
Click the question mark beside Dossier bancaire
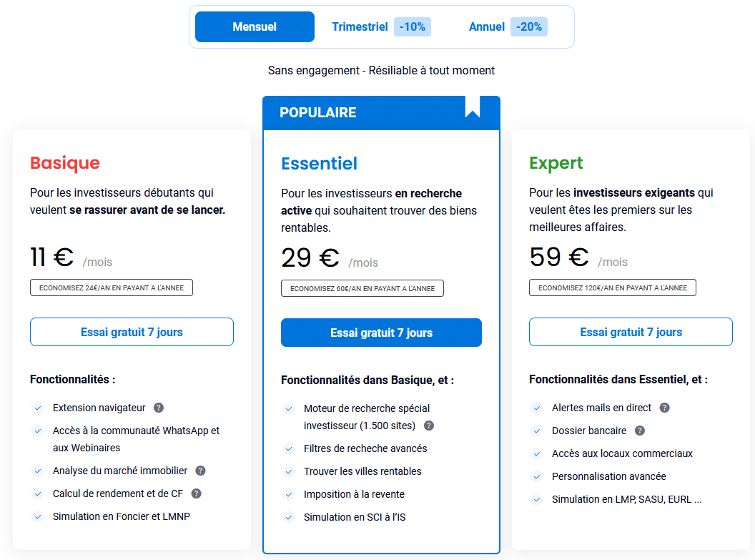pyautogui.click(x=638, y=431)
